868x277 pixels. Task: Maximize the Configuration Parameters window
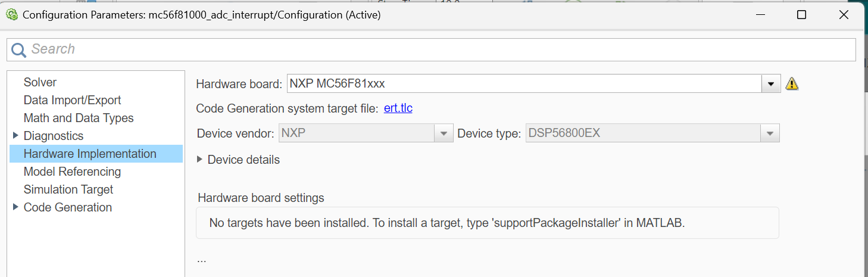pyautogui.click(x=801, y=15)
